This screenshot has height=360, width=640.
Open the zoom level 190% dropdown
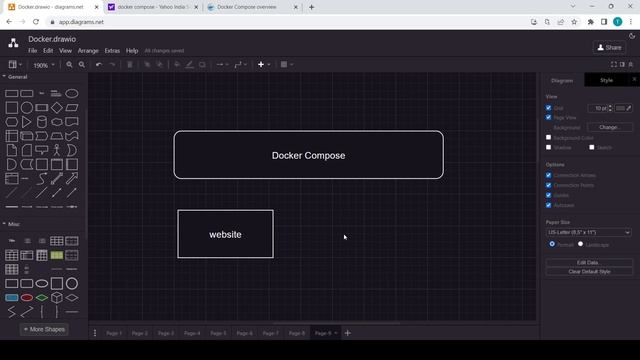tap(44, 65)
